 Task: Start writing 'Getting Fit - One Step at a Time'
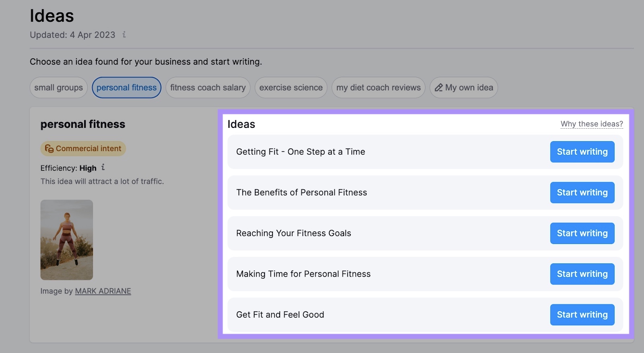582,152
